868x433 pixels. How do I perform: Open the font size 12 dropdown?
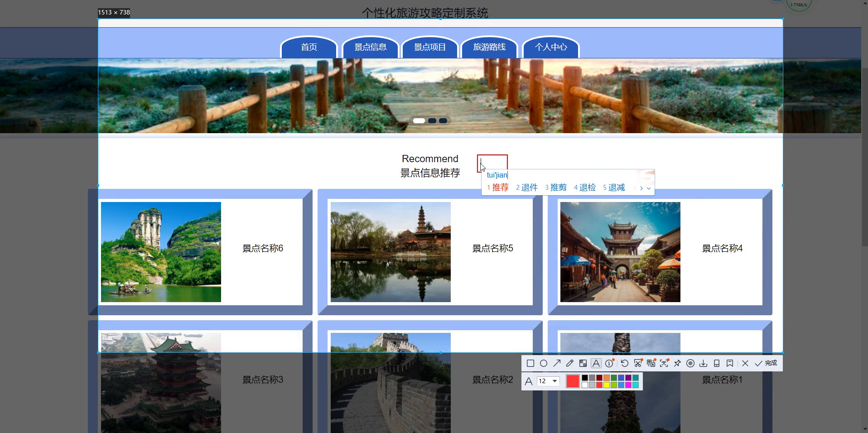coord(549,381)
